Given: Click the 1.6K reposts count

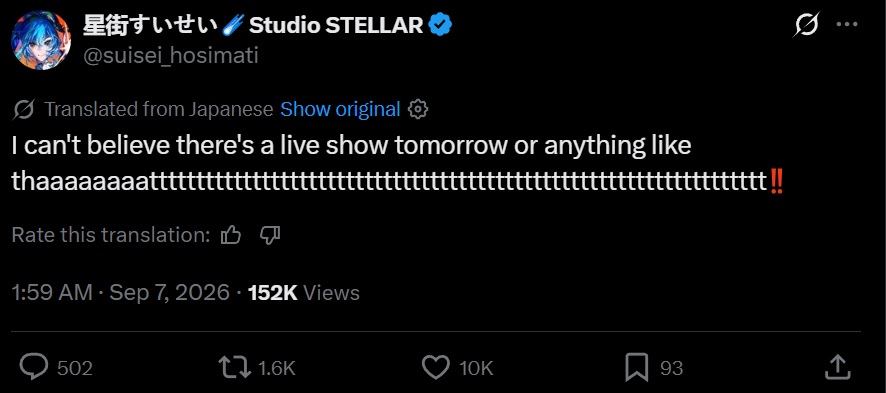Looking at the screenshot, I should (x=277, y=368).
